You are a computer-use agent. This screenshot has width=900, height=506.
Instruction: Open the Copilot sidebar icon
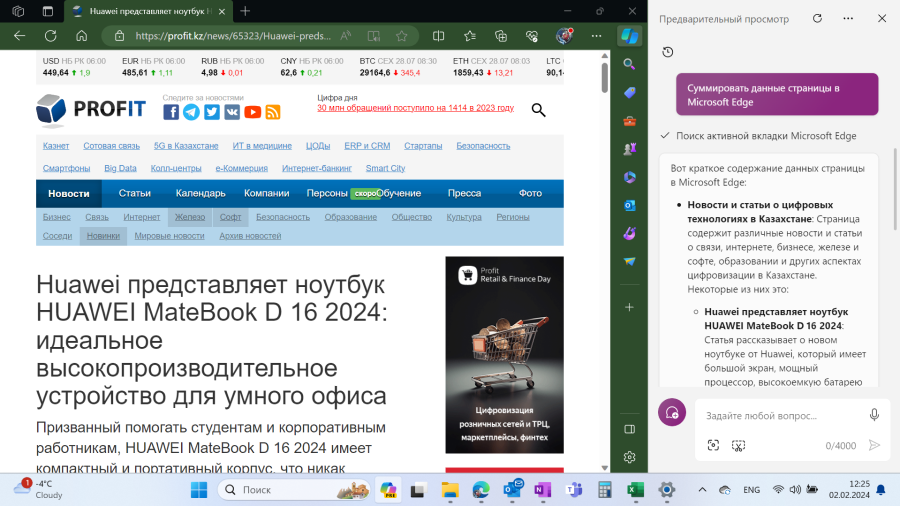pyautogui.click(x=630, y=36)
